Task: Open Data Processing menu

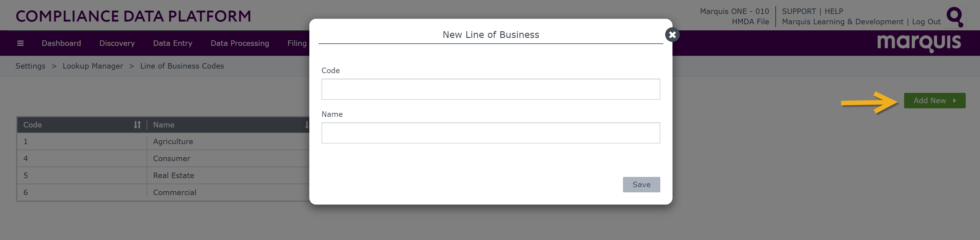Action: point(240,43)
